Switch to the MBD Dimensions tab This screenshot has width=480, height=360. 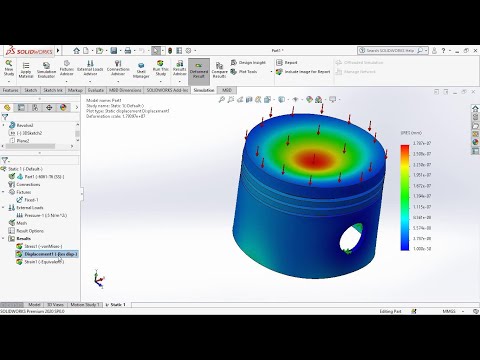click(x=125, y=90)
